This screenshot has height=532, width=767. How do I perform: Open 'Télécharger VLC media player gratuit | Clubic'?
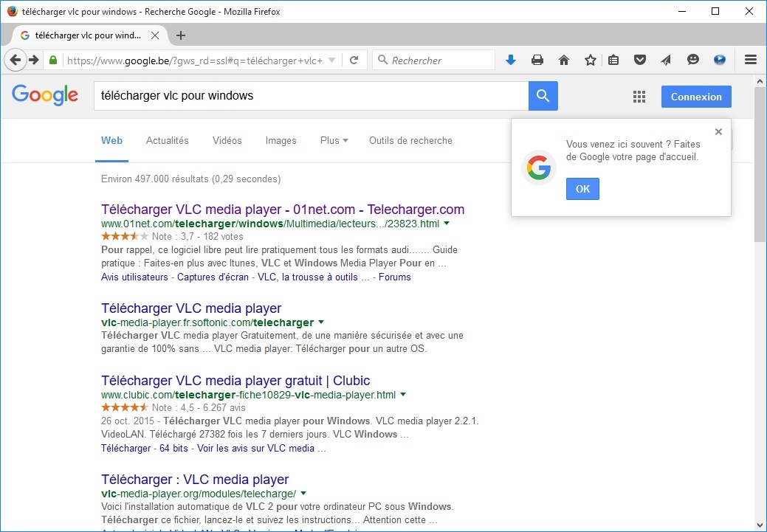[235, 381]
